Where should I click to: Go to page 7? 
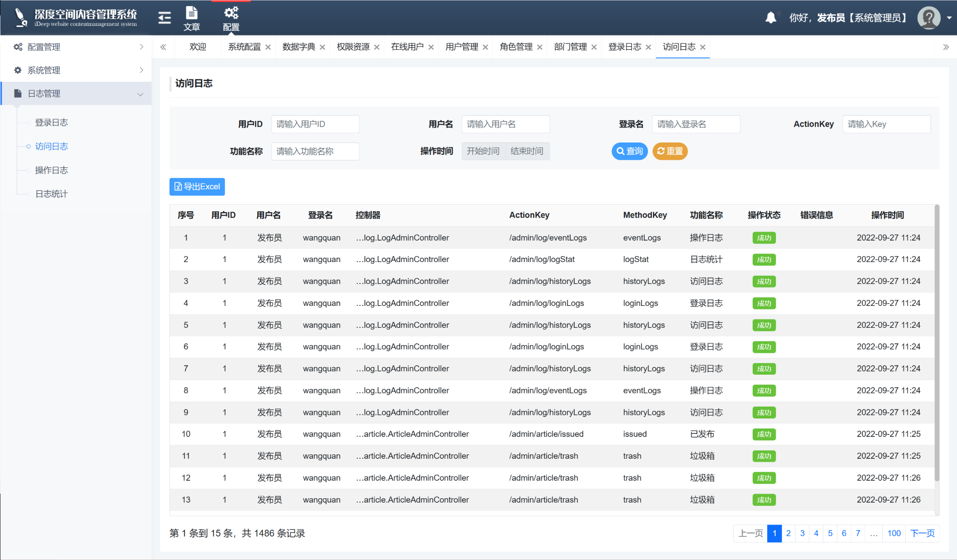click(858, 534)
